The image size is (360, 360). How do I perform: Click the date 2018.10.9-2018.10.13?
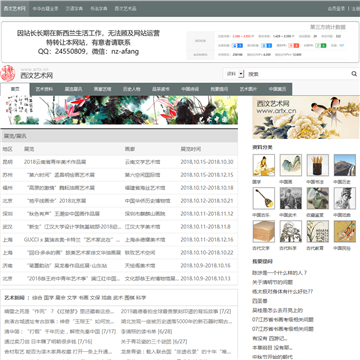pos(205,279)
